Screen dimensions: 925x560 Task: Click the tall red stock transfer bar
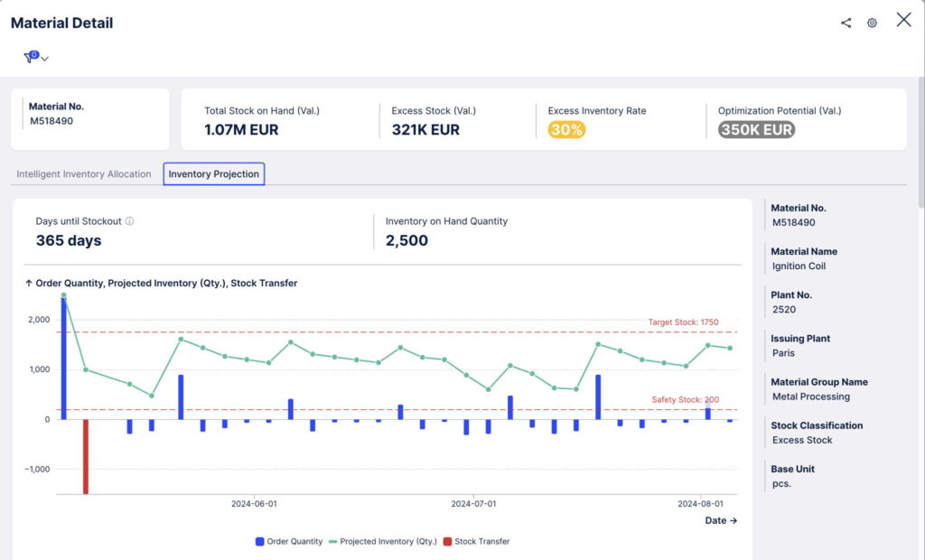85,456
